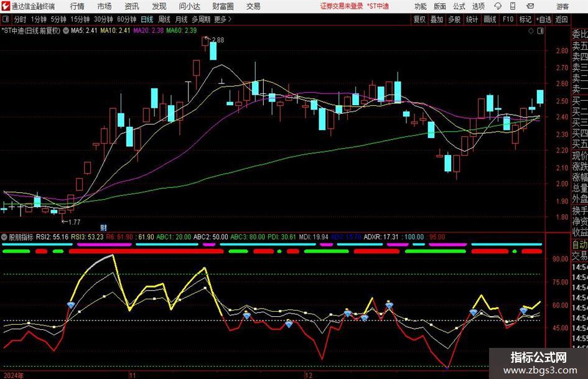
Task: Select the 周线 weekly period tab
Action: click(164, 19)
